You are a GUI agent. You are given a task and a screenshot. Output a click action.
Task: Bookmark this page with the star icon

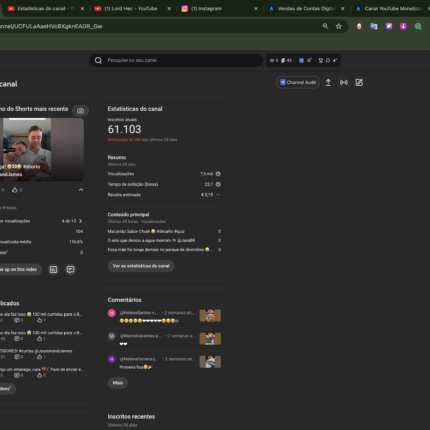pyautogui.click(x=339, y=26)
